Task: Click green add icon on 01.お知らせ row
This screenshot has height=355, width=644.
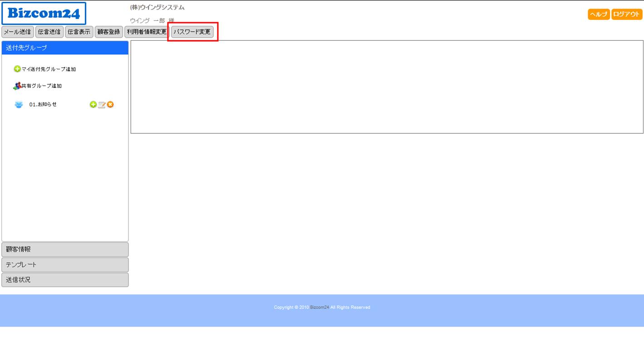Action: click(x=93, y=105)
